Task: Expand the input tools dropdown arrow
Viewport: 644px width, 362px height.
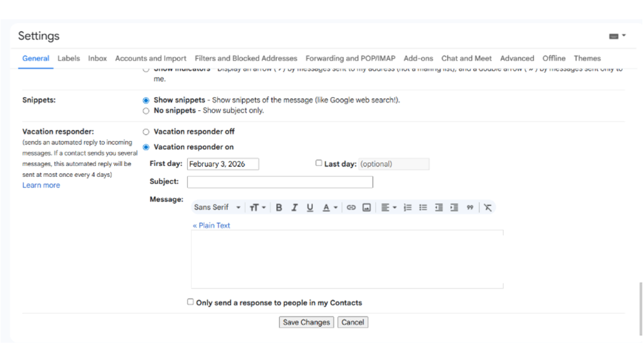Action: coord(624,36)
